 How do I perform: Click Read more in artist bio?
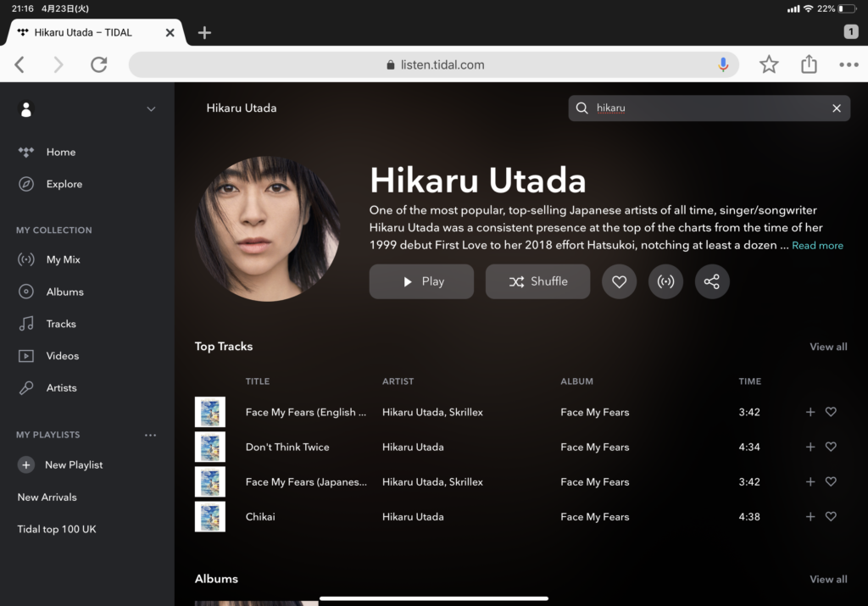(817, 245)
